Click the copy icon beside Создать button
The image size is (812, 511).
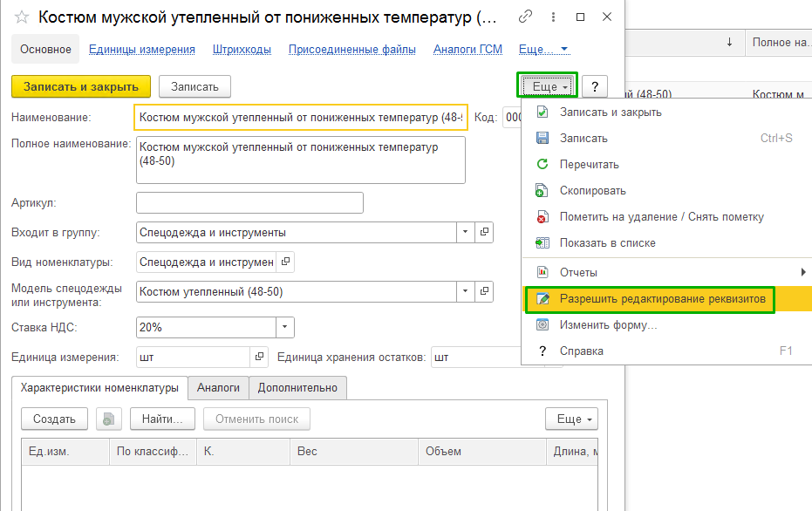109,419
